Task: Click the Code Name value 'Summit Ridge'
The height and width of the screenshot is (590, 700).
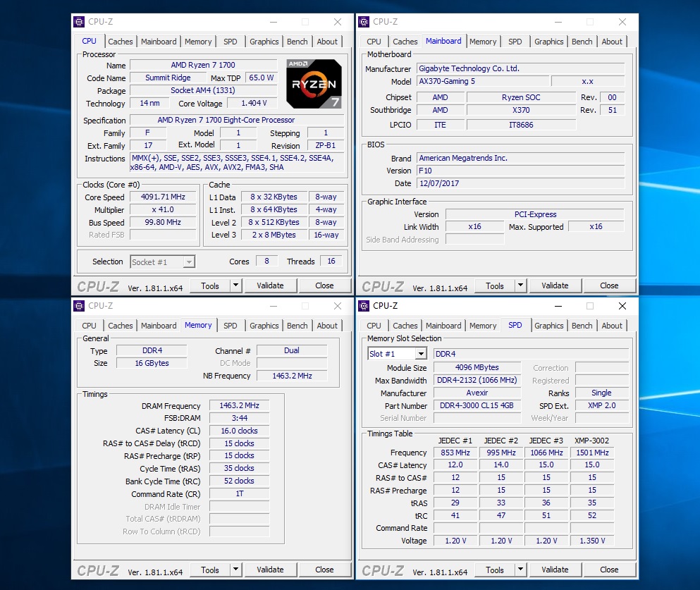Action: pyautogui.click(x=168, y=78)
